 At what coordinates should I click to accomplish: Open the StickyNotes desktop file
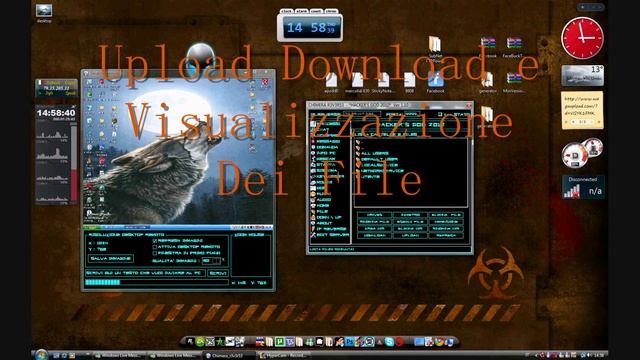(x=383, y=82)
